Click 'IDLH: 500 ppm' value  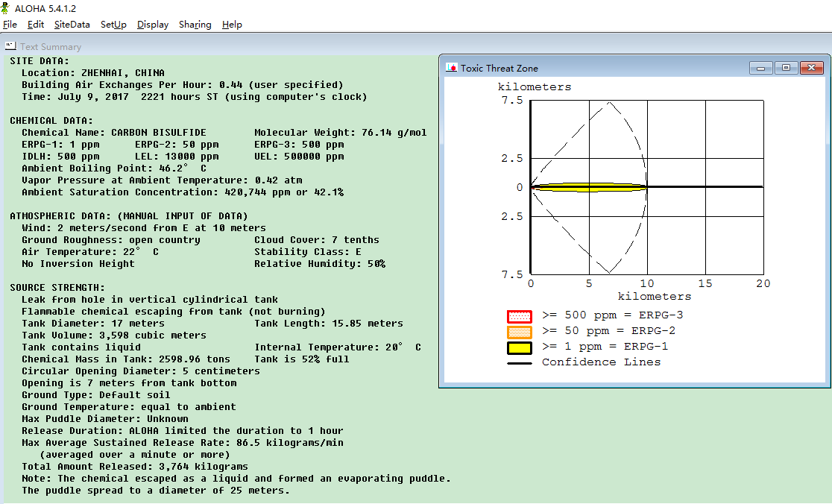click(60, 157)
